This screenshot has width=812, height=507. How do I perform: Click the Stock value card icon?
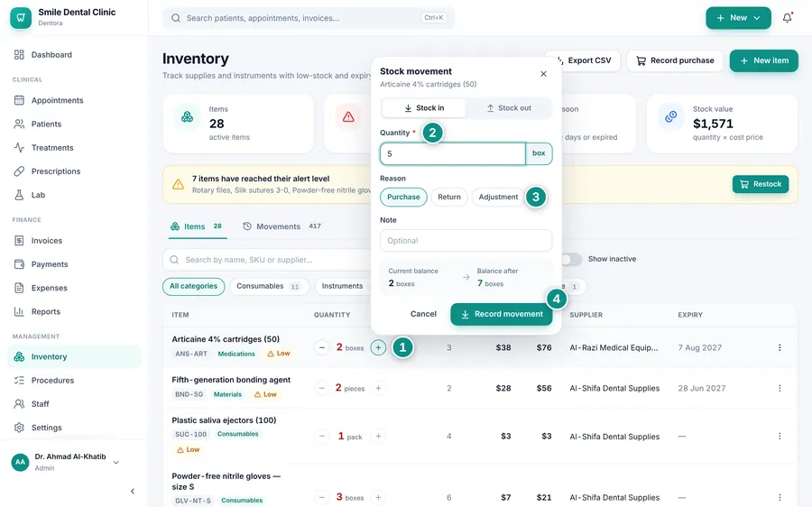point(670,117)
